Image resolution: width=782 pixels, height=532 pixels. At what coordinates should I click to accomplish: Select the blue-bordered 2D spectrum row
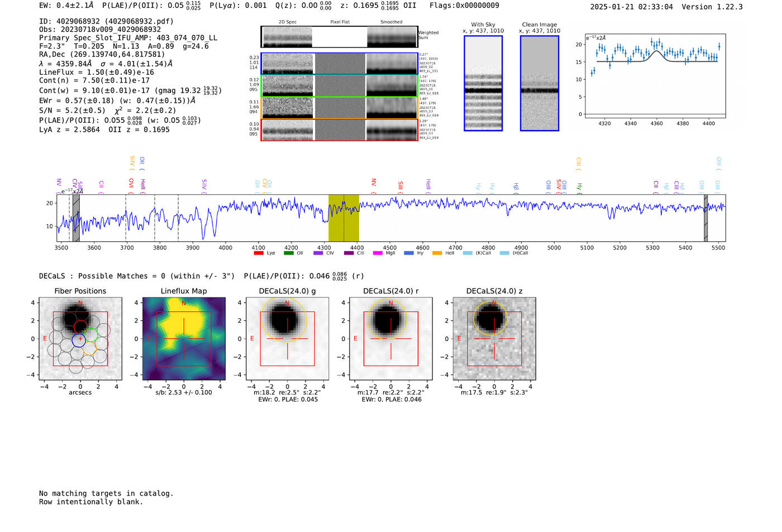[x=340, y=64]
